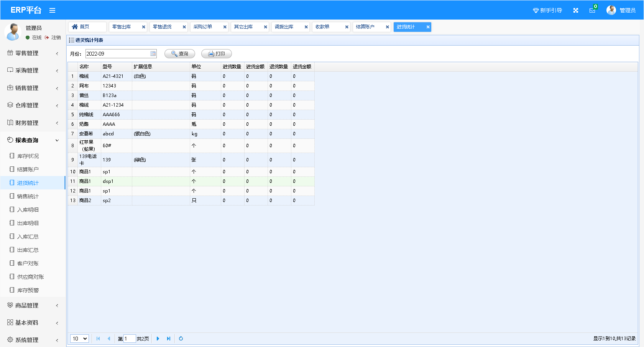This screenshot has height=347, width=644.
Task: Click the fullscreen expand icon in header
Action: 575,10
